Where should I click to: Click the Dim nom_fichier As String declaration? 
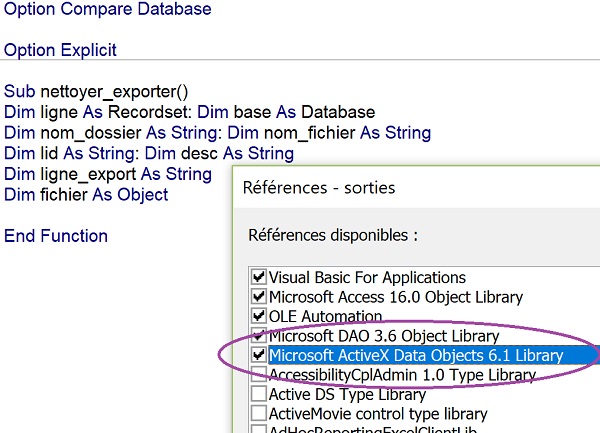tap(330, 133)
